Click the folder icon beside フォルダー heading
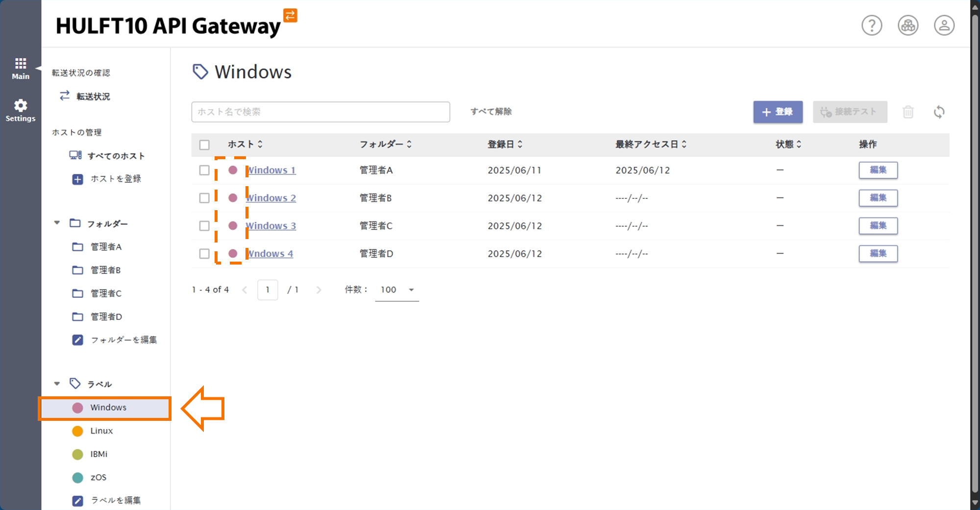Screen dimensions: 980x510 coord(75,223)
